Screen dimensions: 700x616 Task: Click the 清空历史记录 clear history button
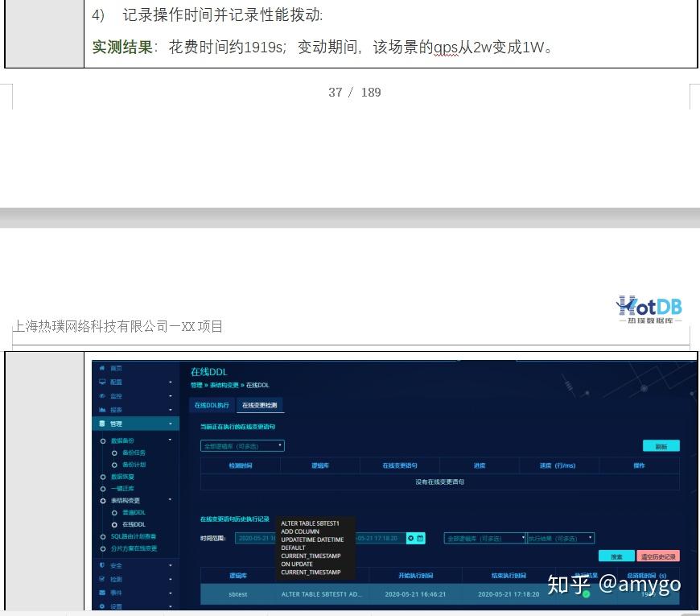[x=658, y=556]
